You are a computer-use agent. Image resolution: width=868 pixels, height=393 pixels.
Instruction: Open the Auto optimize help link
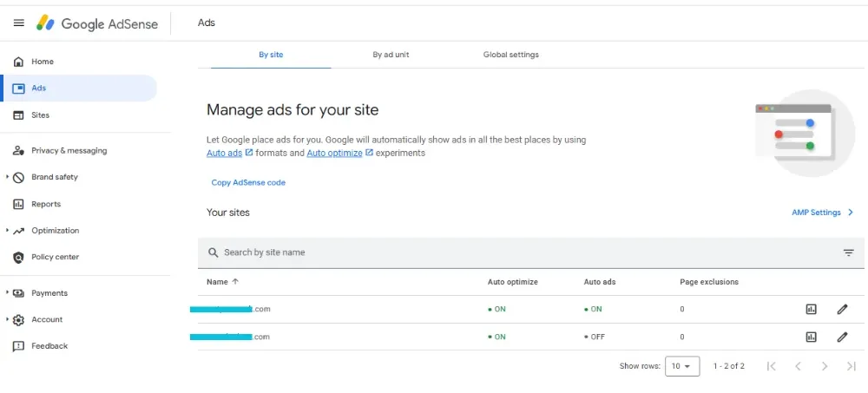click(x=334, y=153)
